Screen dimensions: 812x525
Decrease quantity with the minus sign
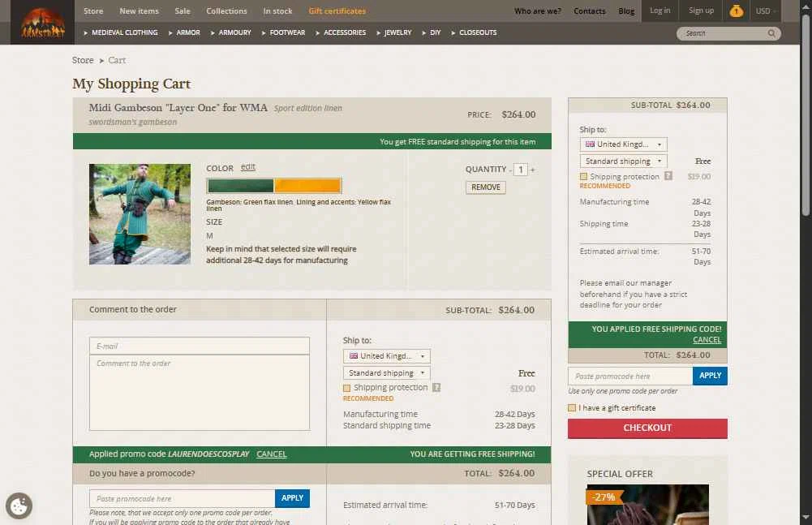(x=510, y=170)
